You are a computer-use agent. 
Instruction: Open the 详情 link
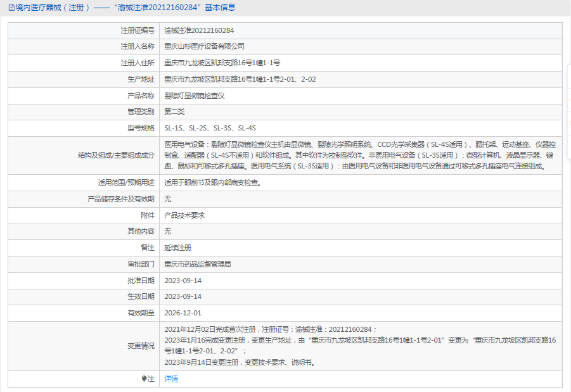(x=171, y=379)
